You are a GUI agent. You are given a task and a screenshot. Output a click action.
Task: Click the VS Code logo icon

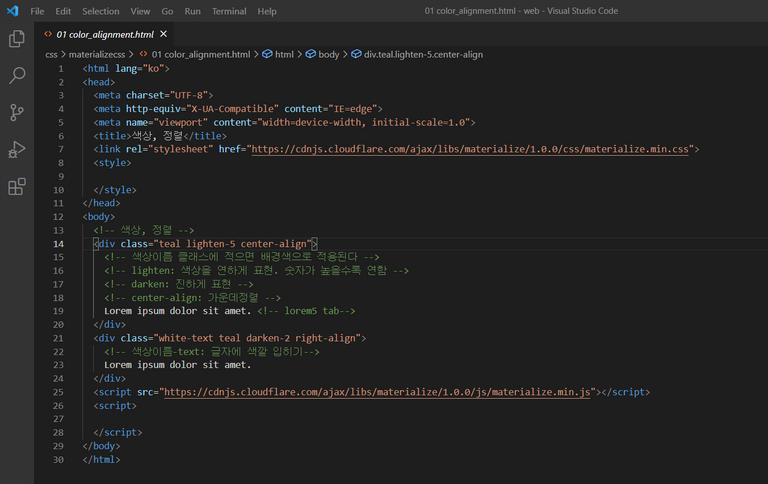point(12,11)
